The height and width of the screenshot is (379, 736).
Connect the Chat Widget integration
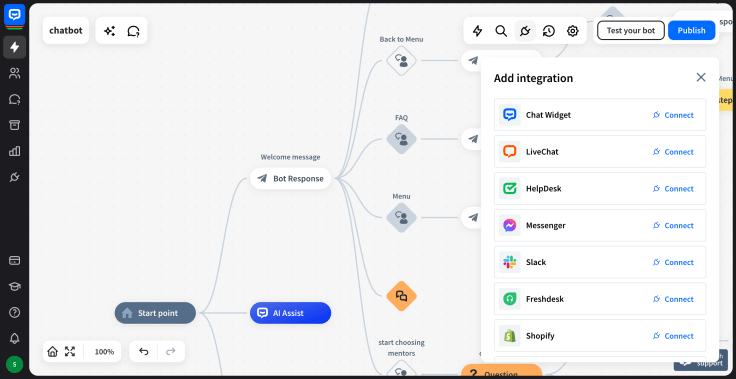(x=673, y=115)
